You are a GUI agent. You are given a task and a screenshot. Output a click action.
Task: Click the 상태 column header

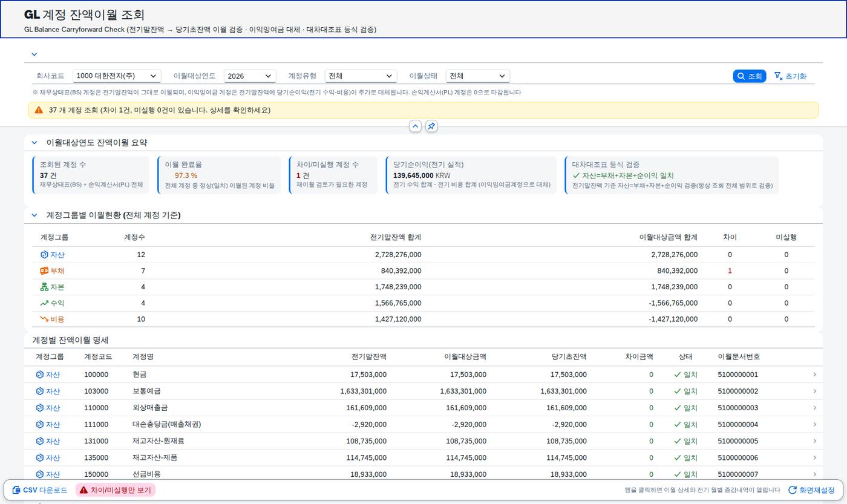(685, 357)
